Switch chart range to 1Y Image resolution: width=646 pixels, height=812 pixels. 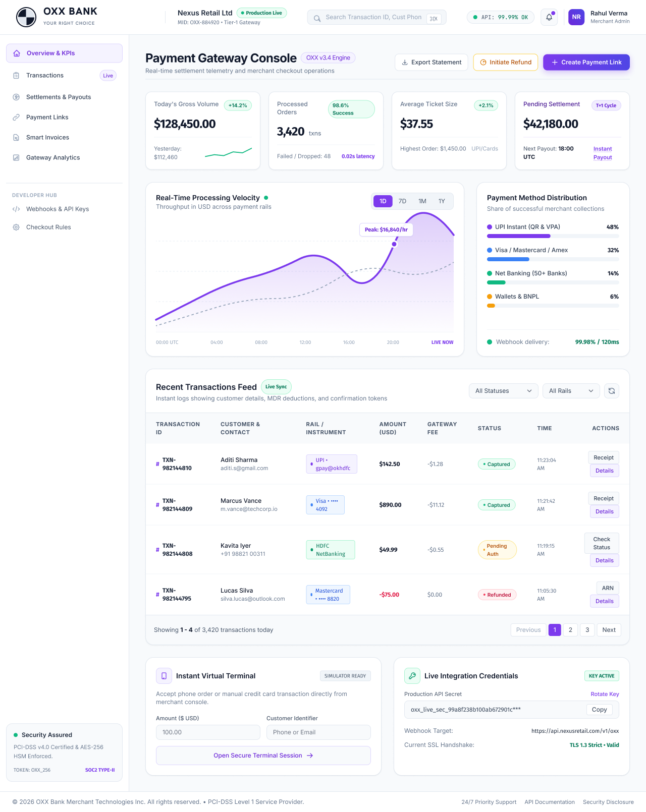(442, 201)
